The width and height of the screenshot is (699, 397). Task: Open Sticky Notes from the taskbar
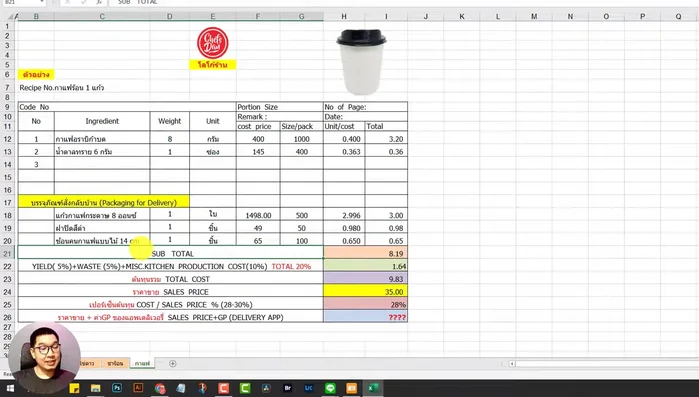pos(74,388)
